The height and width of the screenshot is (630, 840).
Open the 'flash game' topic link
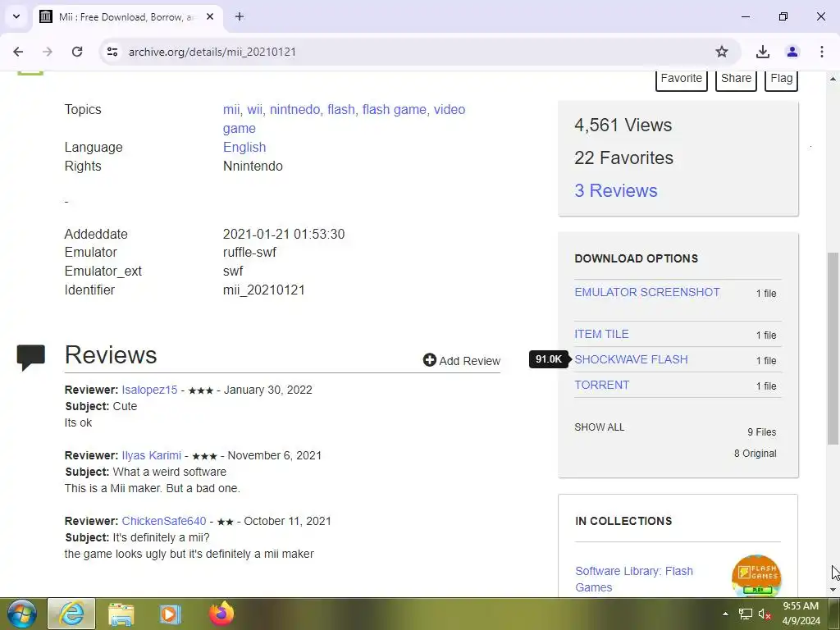[x=395, y=109]
